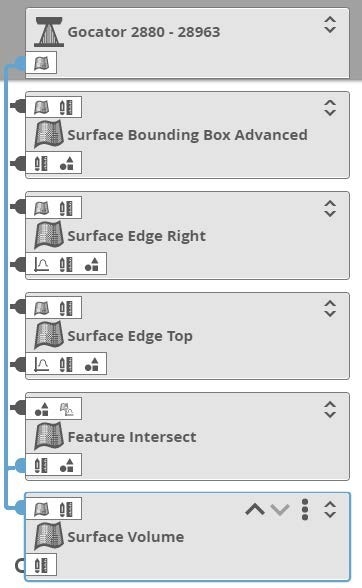Select the Surface Edge Top tool
This screenshot has height=588, width=362.
point(130,336)
